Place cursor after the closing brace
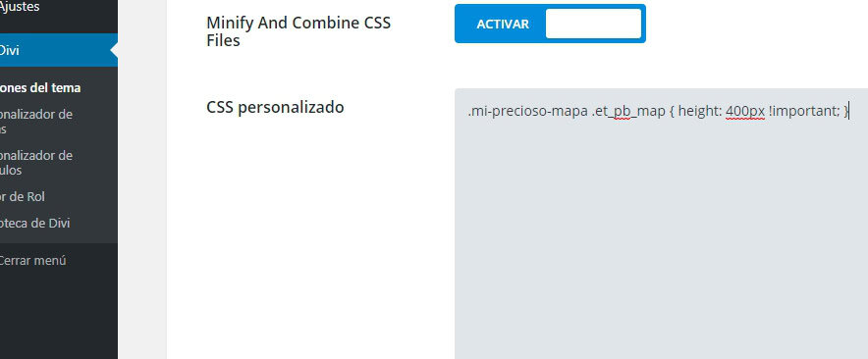 click(x=849, y=112)
